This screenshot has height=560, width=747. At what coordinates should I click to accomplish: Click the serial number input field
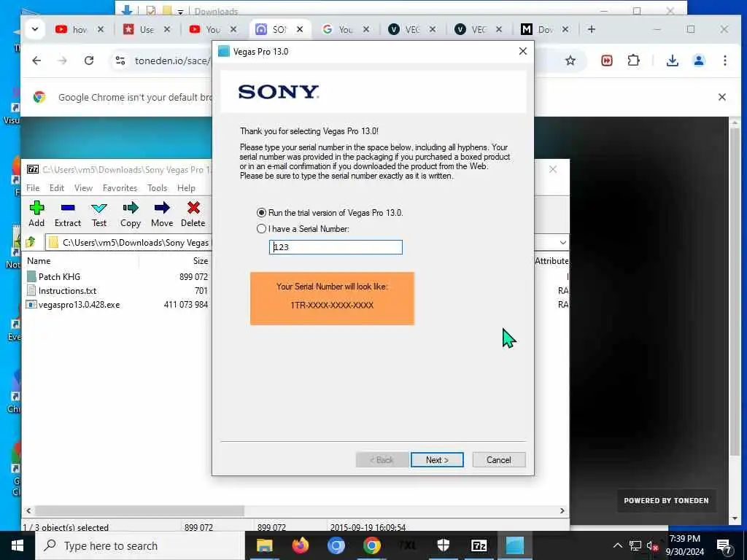[x=336, y=247]
